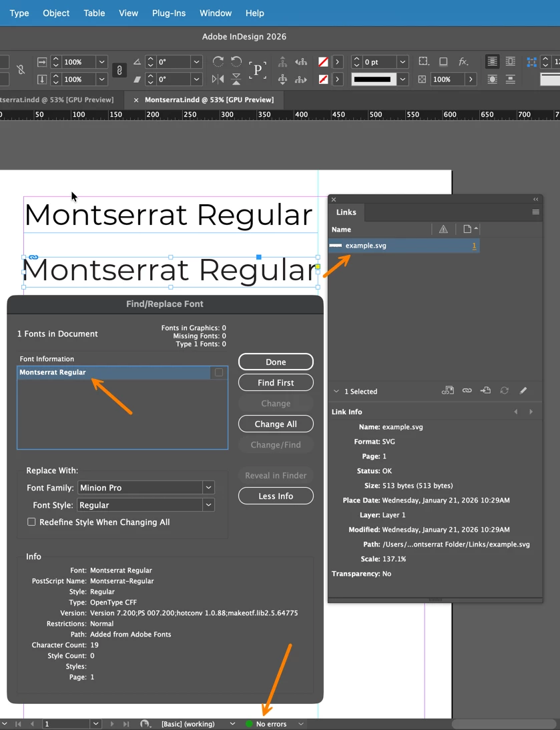Click the Links status warning column icon
This screenshot has width=560, height=730.
[443, 229]
